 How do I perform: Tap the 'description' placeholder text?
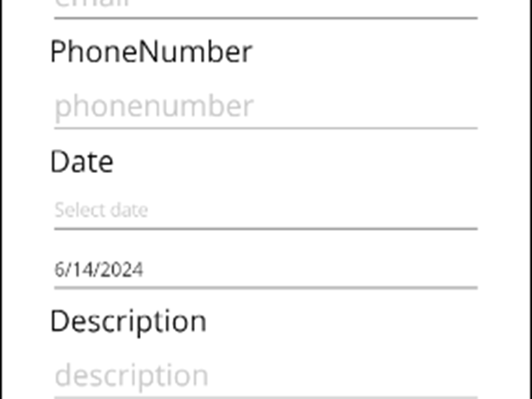(131, 376)
